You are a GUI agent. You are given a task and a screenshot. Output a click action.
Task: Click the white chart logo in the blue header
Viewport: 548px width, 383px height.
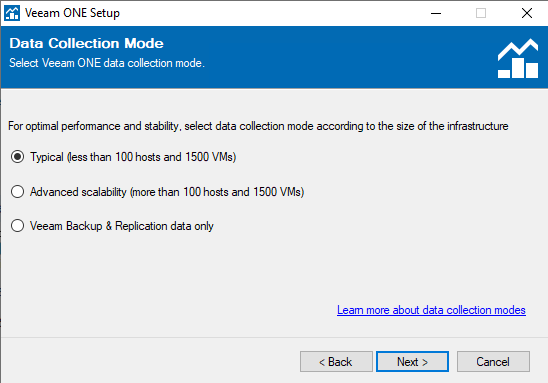tap(518, 58)
